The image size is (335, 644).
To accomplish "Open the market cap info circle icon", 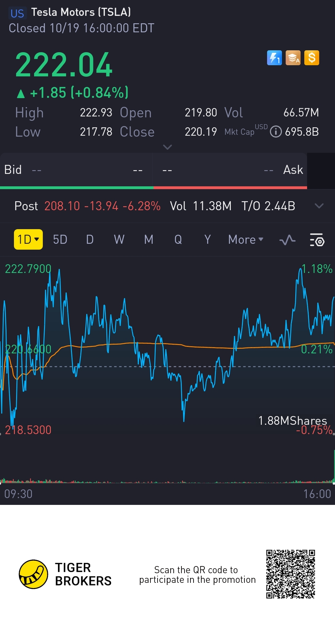I will point(276,132).
